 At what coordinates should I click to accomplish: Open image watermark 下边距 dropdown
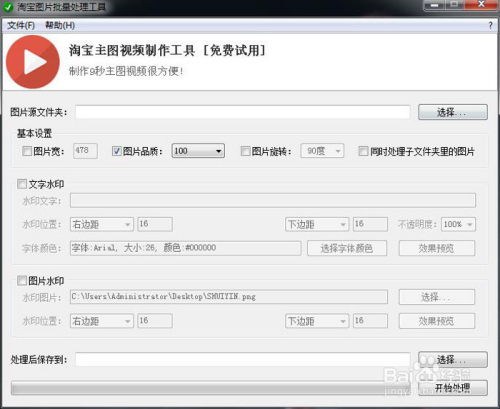317,321
